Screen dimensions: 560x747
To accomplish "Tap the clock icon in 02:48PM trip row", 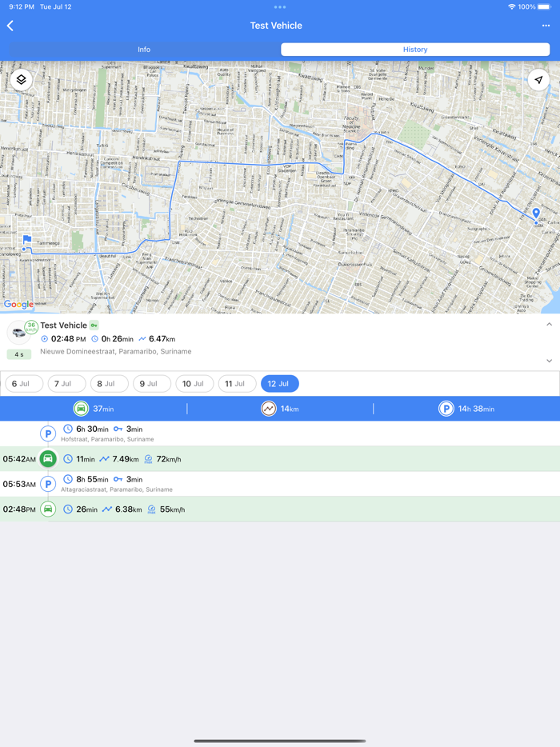I will 68,509.
